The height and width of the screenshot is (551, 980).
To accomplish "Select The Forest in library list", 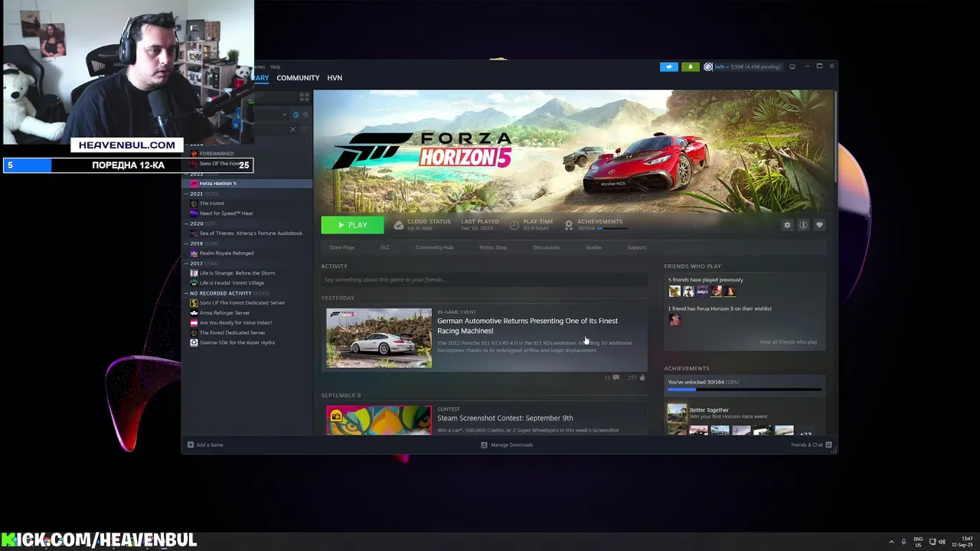I will [211, 204].
